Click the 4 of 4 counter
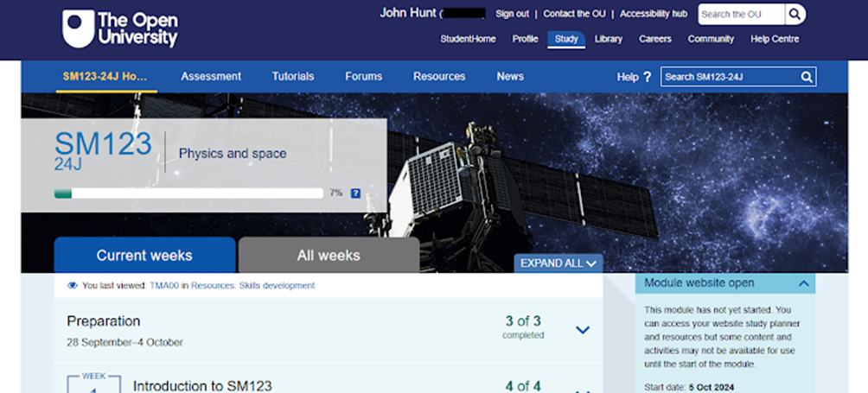Image resolution: width=868 pixels, height=393 pixels. pos(523,386)
